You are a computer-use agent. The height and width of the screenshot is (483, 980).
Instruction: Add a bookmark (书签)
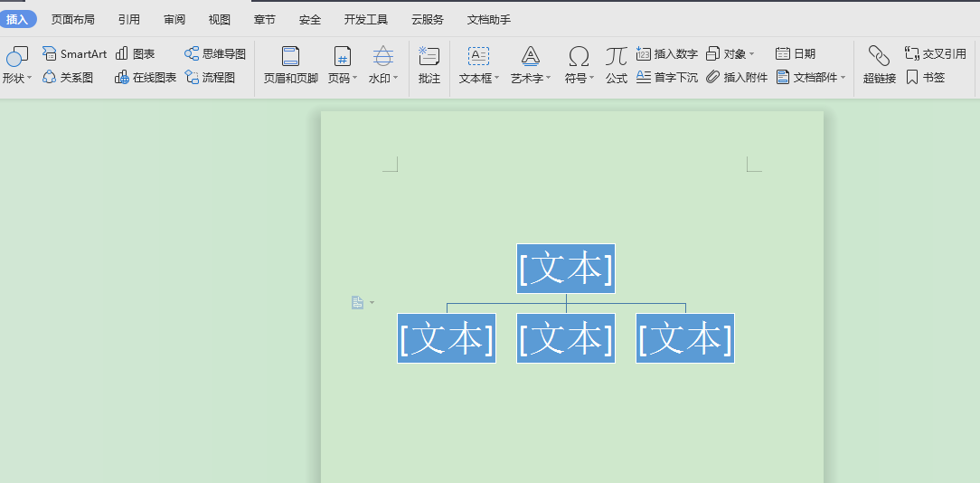[x=926, y=78]
